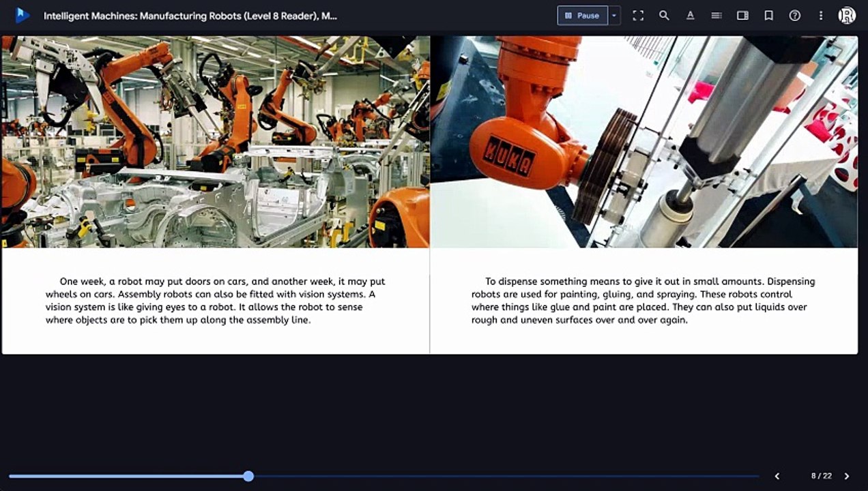Screen dimensions: 868x491
Task: Pause the read-aloud playback
Action: pos(582,15)
